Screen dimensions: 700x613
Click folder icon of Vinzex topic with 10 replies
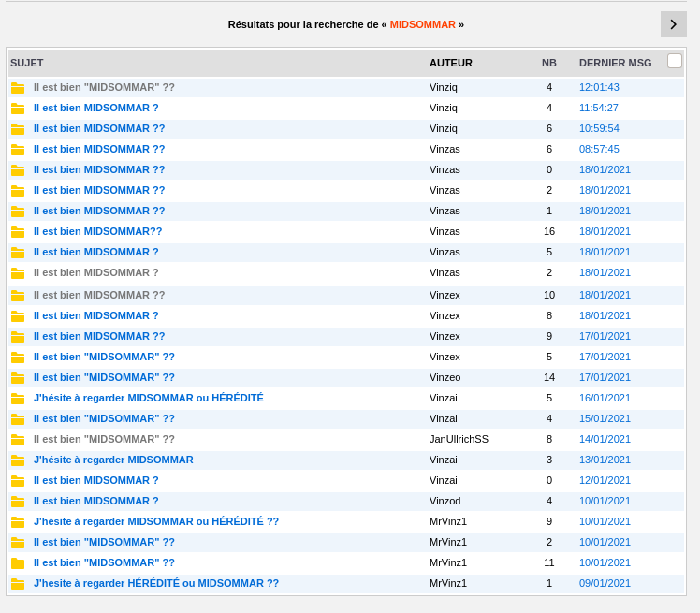coord(18,296)
